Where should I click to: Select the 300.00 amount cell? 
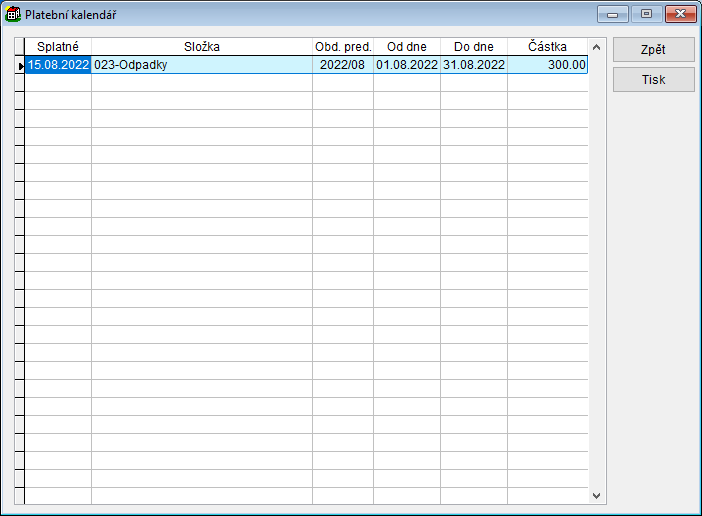click(x=547, y=65)
